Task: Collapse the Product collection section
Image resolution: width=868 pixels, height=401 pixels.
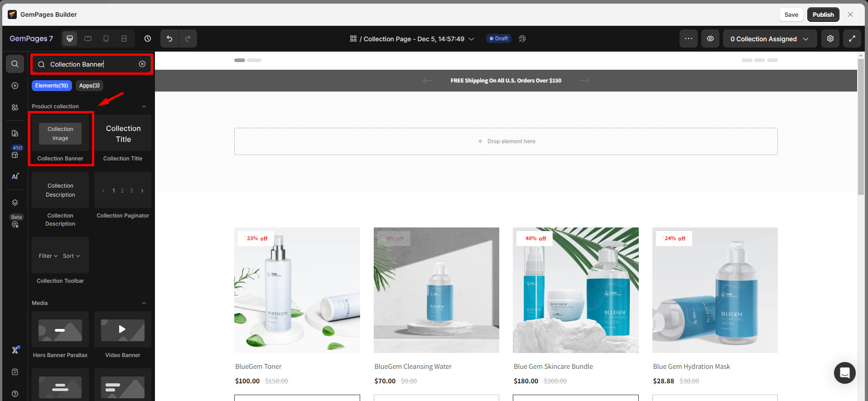Action: tap(144, 106)
